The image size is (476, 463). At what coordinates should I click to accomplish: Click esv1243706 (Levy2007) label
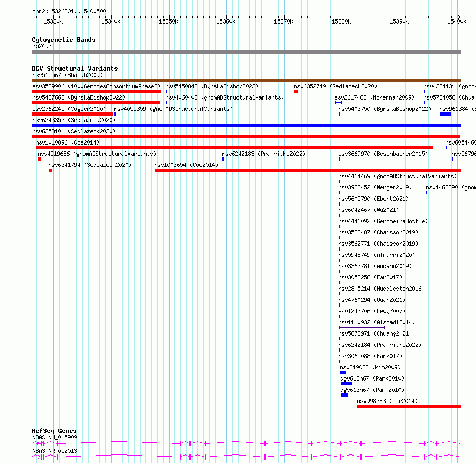tap(372, 311)
